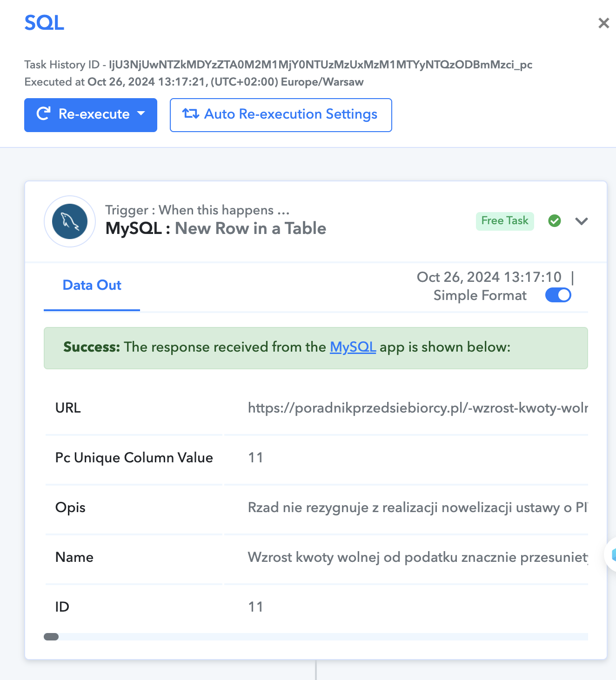Click the MySQL : New Row in a Table heading
The height and width of the screenshot is (680, 616).
pos(216,228)
